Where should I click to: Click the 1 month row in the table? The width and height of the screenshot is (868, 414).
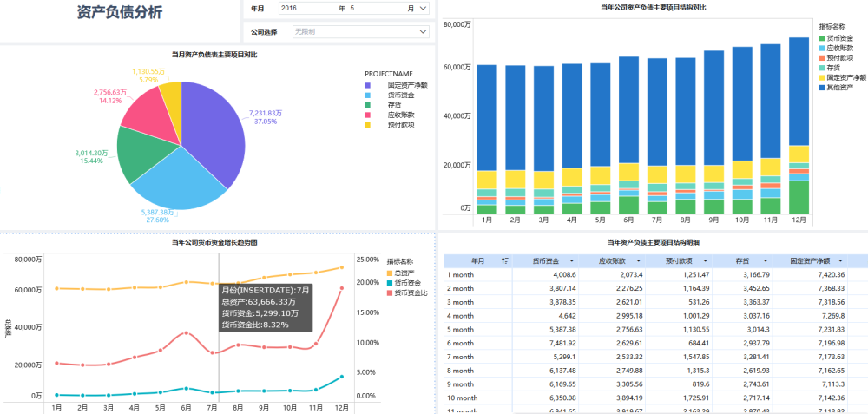[460, 274]
